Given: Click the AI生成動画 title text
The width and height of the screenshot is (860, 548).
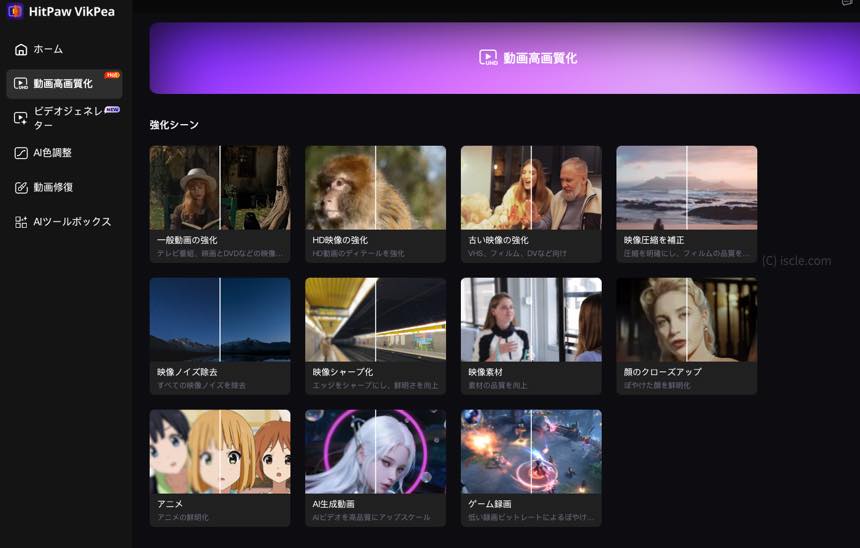Looking at the screenshot, I should (x=333, y=504).
